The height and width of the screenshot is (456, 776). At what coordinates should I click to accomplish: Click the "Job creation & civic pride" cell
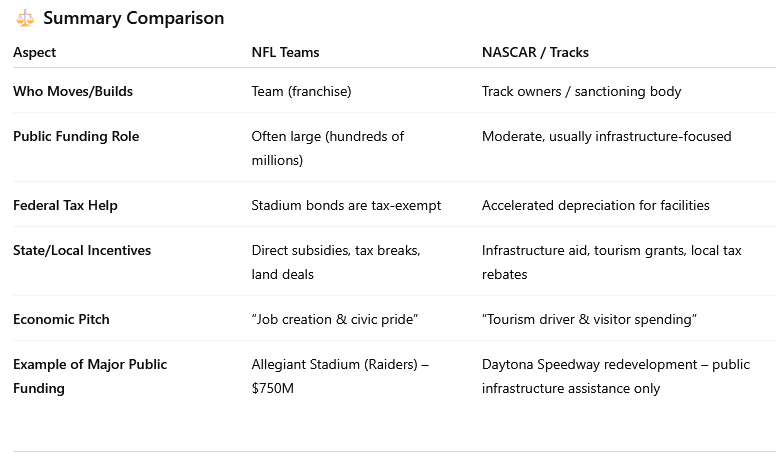pyautogui.click(x=335, y=319)
